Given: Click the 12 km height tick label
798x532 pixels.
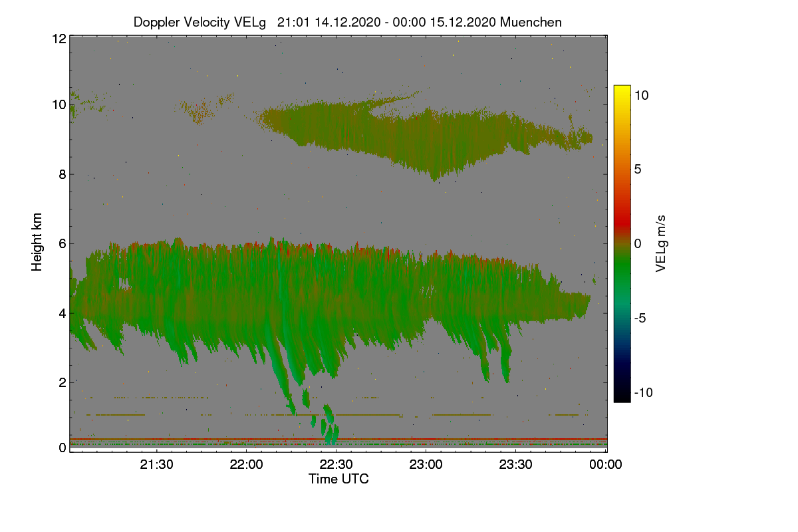Looking at the screenshot, I should pyautogui.click(x=59, y=39).
